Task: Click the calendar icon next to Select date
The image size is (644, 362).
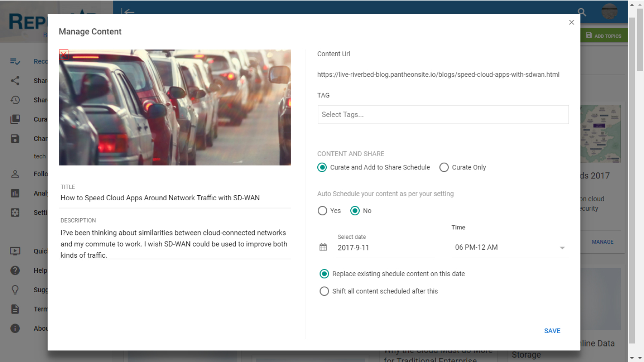Action: tap(323, 247)
